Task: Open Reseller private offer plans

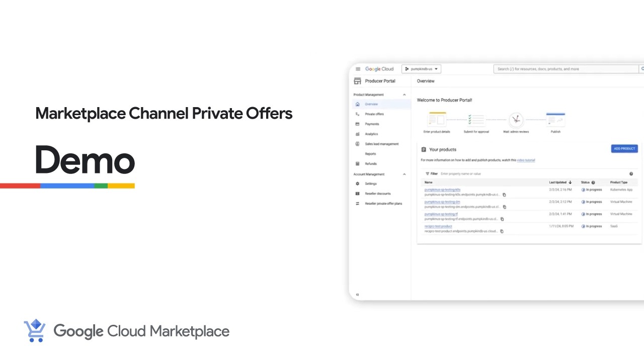Action: pyautogui.click(x=383, y=204)
